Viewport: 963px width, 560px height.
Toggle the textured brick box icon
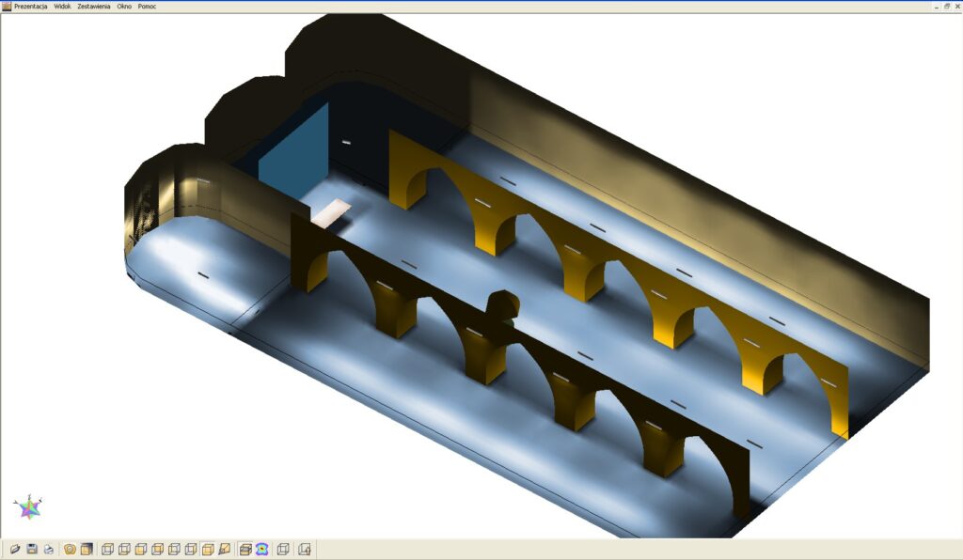click(245, 549)
